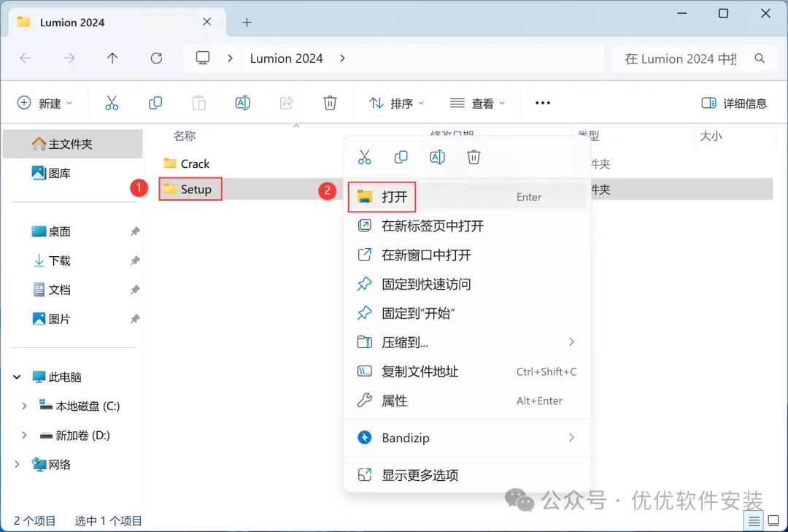Switch to large thumbnails view in the status bar

pos(774,521)
